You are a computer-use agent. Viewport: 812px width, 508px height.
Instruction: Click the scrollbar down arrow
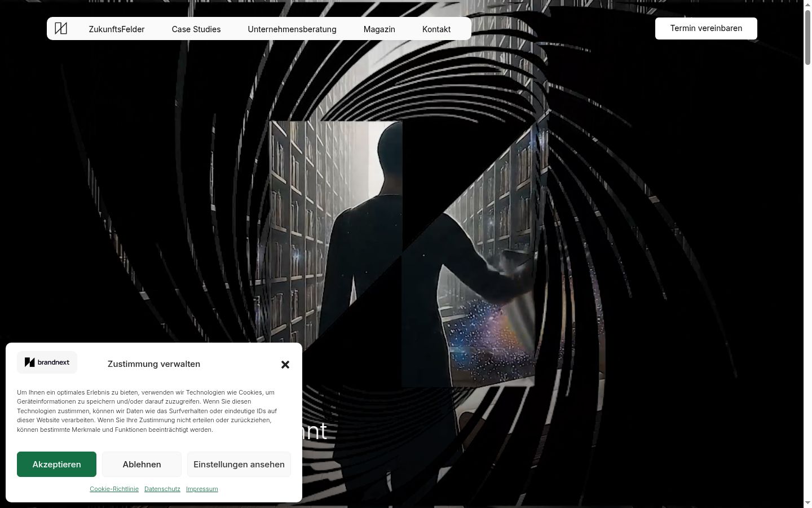click(807, 503)
